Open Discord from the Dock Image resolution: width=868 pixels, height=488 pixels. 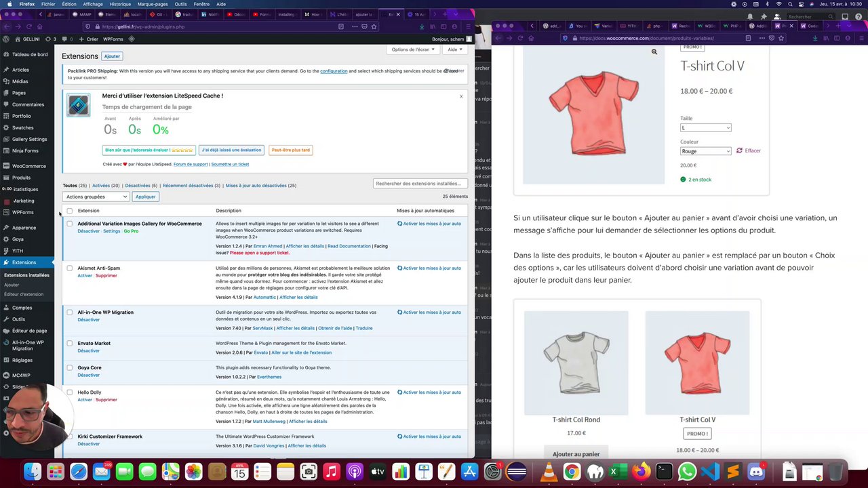tap(756, 472)
